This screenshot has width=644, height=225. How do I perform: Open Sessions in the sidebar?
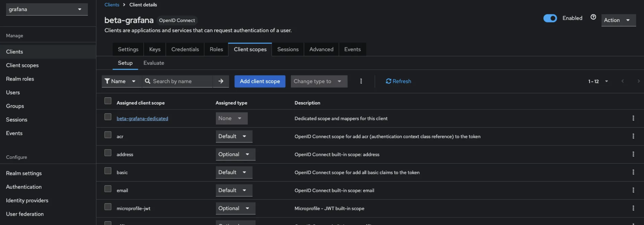point(48,119)
